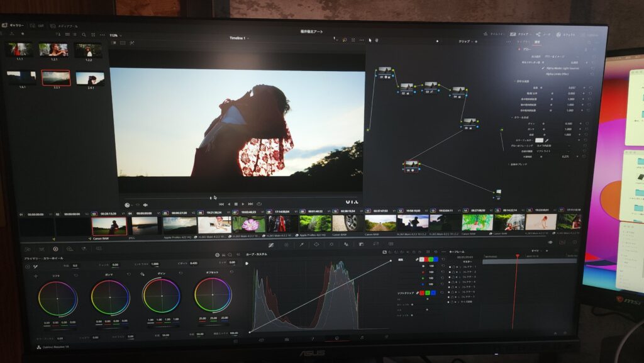
Task: Click the ガンマ color wheel center
Action: pos(109,297)
